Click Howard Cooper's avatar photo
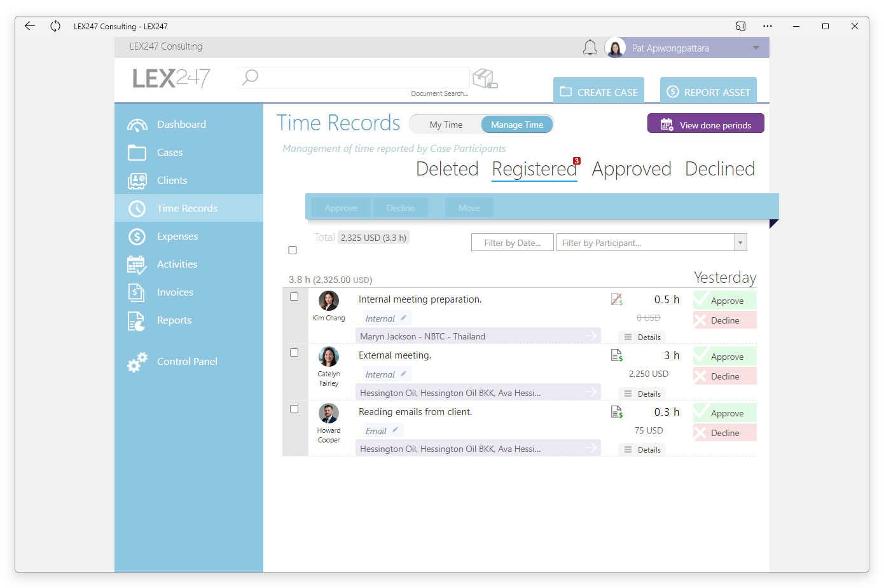The image size is (884, 588). (x=329, y=413)
